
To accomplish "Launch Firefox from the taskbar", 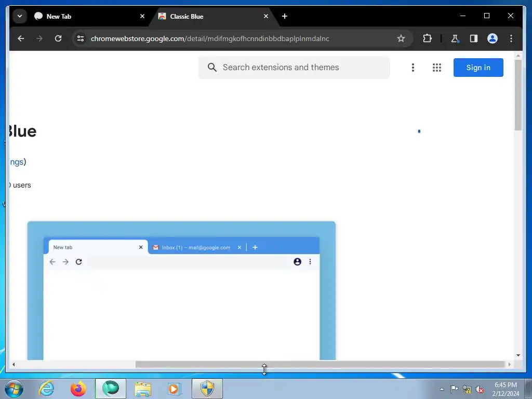I will [x=78, y=389].
